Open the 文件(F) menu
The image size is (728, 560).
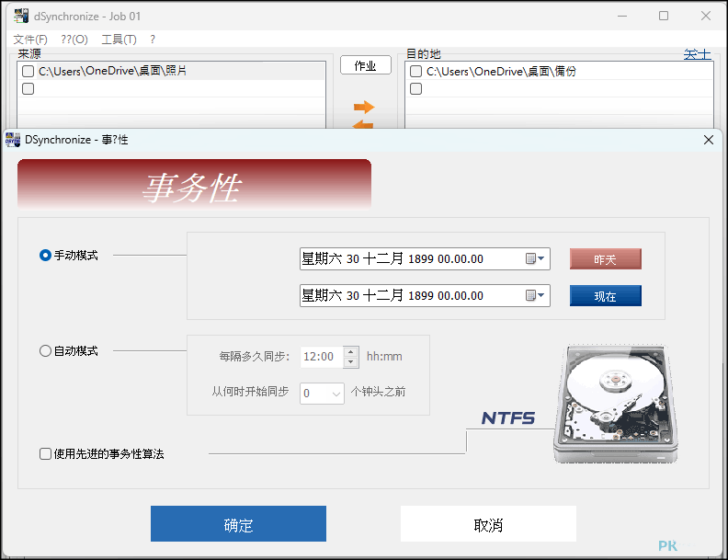[x=30, y=40]
